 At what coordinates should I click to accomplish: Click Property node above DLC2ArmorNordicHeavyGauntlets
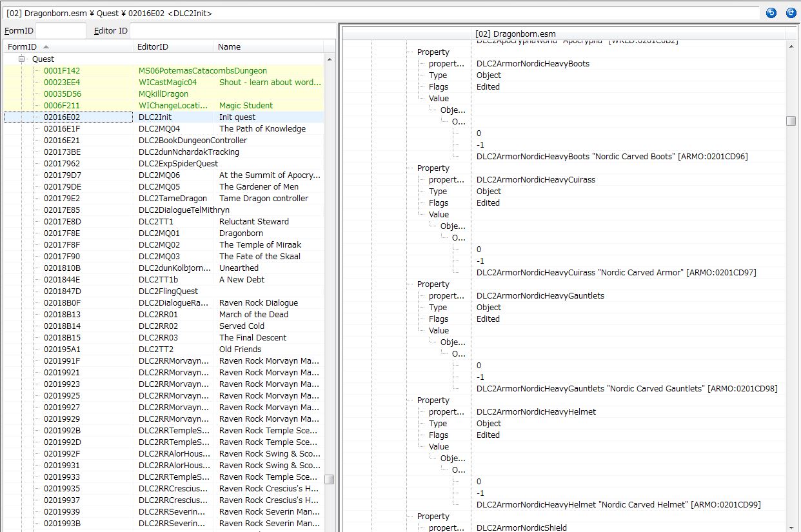(433, 284)
